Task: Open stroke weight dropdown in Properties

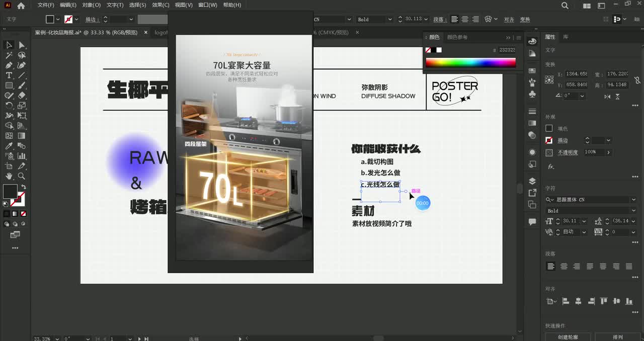Action: (x=608, y=140)
